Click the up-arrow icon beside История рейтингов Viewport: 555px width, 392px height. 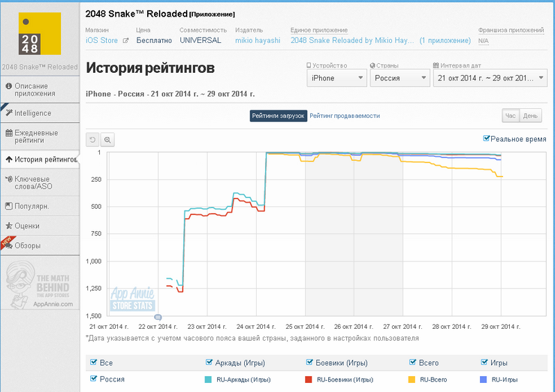pyautogui.click(x=9, y=160)
